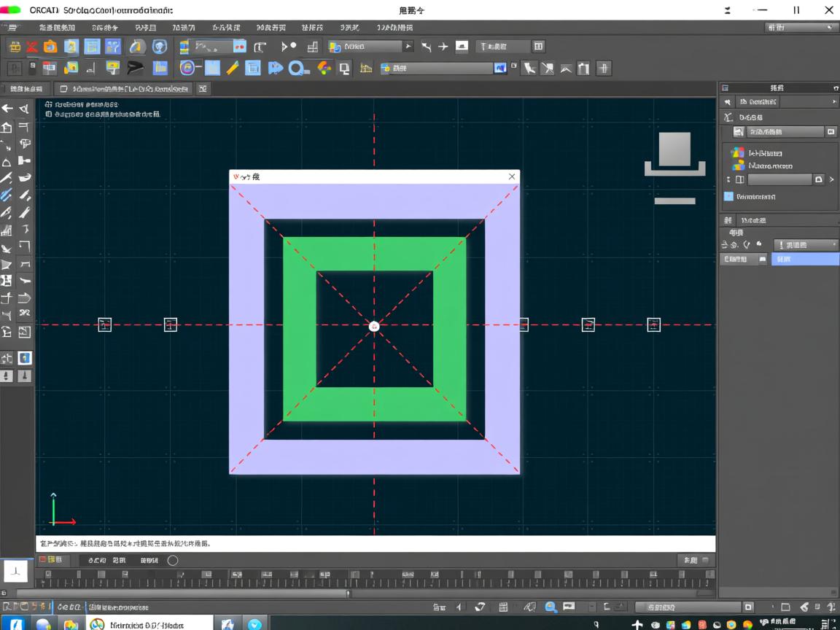This screenshot has width=840, height=630.
Task: Toggle the grid icon in bottom status bar
Action: click(x=503, y=607)
